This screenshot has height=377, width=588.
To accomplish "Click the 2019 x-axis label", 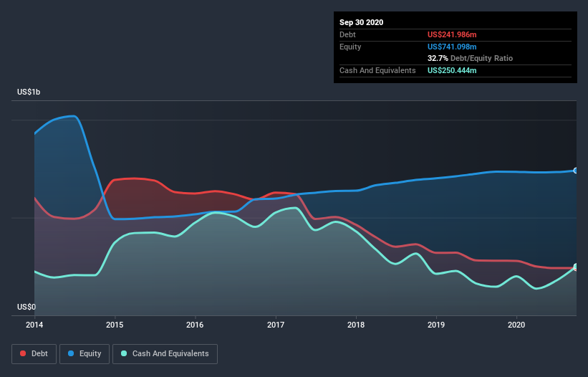I will pyautogui.click(x=436, y=325).
